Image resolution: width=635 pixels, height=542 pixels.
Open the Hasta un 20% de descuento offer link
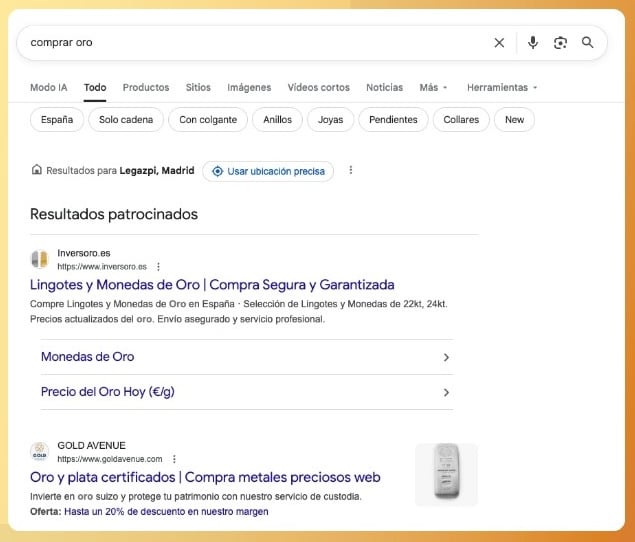166,512
